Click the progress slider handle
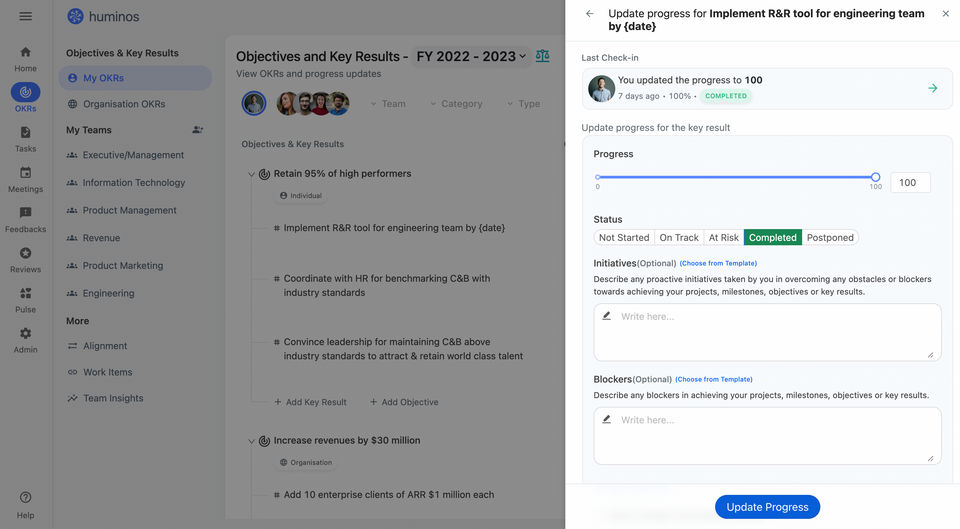This screenshot has width=960, height=529. [875, 177]
